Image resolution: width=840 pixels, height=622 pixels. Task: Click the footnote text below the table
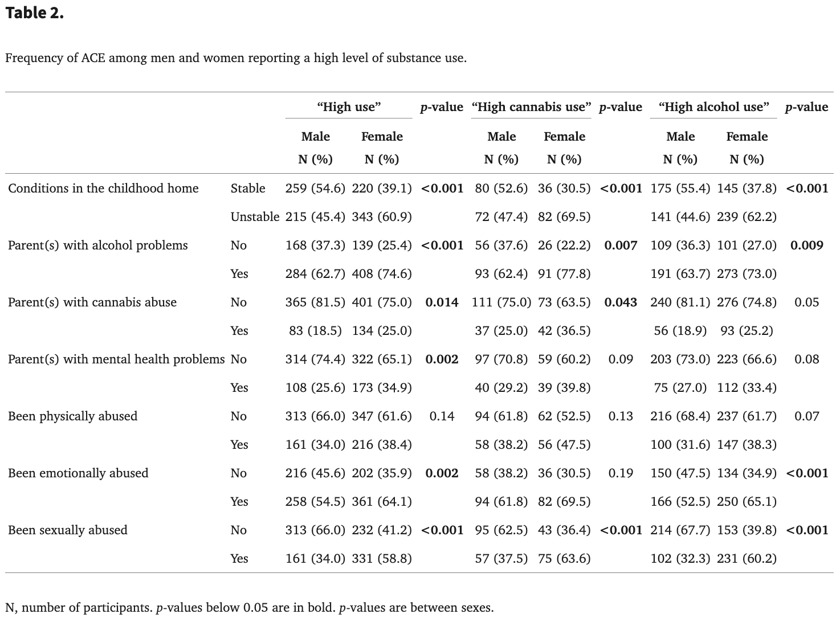point(249,607)
